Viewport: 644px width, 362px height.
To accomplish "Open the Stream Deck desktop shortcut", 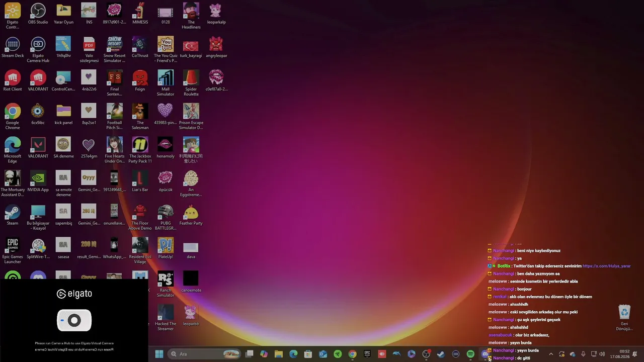I will coord(13,48).
